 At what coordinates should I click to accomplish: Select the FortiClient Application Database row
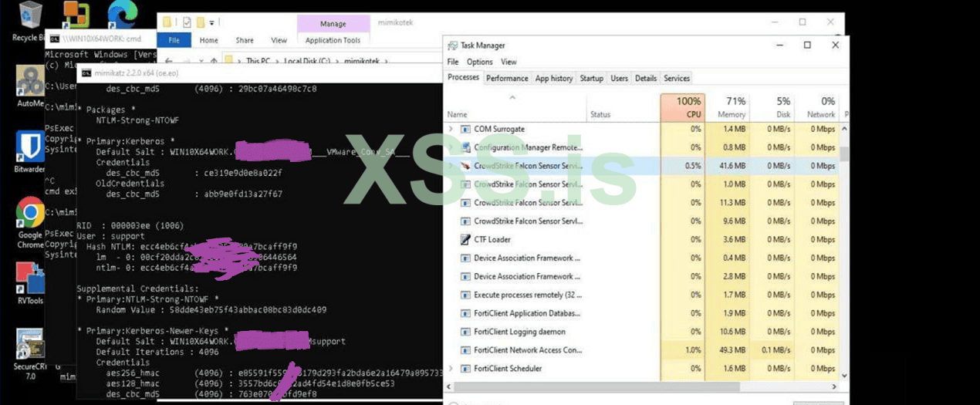click(642, 313)
